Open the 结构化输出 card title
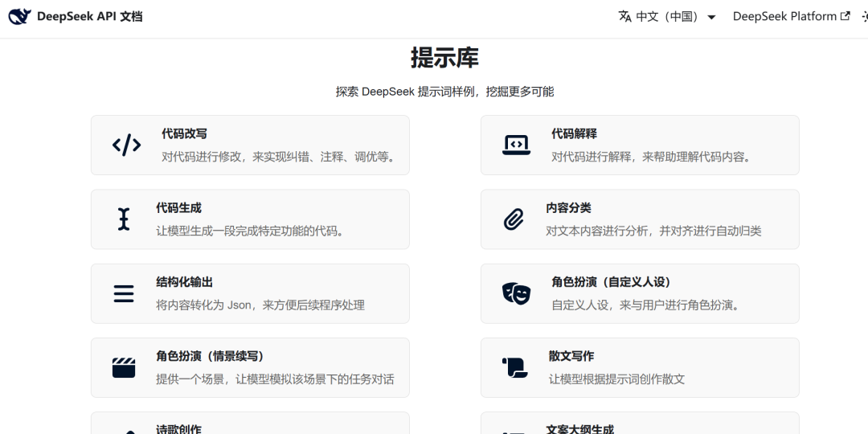The width and height of the screenshot is (868, 434). [x=184, y=282]
